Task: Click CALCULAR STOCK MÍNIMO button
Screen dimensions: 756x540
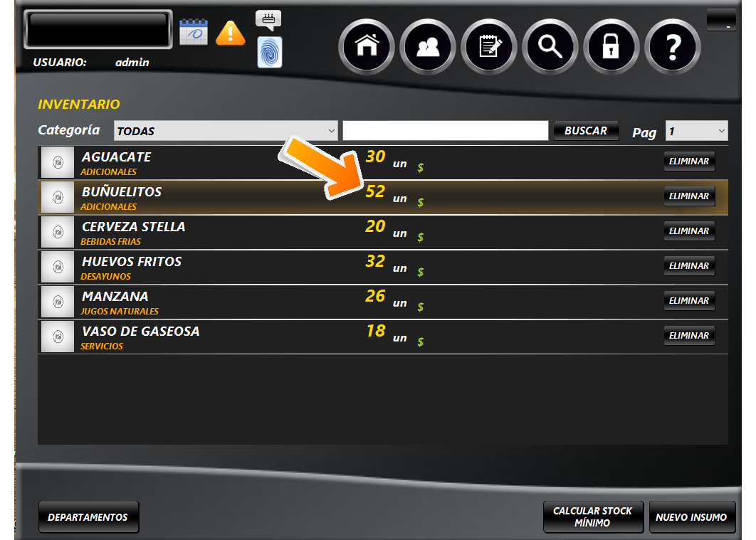Action: [x=592, y=517]
